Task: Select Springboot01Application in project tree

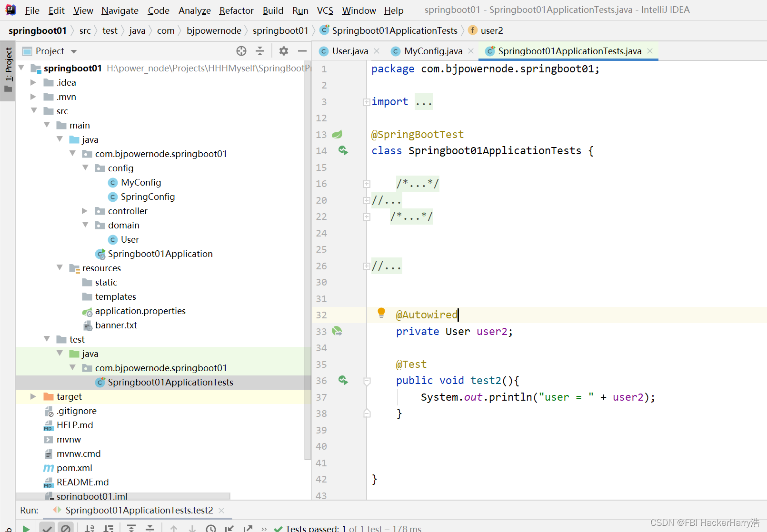Action: 160,254
